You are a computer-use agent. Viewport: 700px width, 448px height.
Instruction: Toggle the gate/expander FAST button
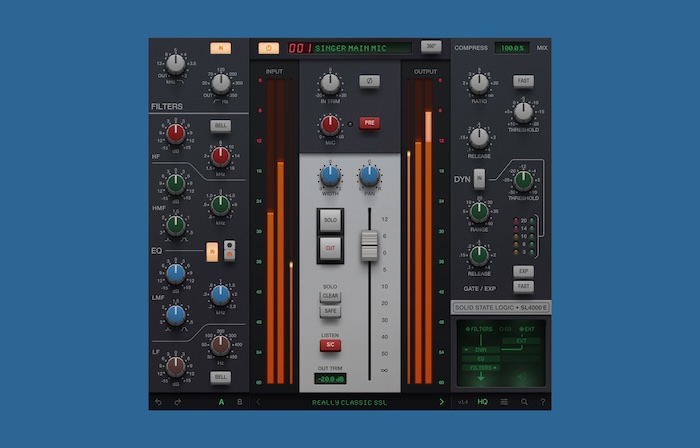point(523,286)
